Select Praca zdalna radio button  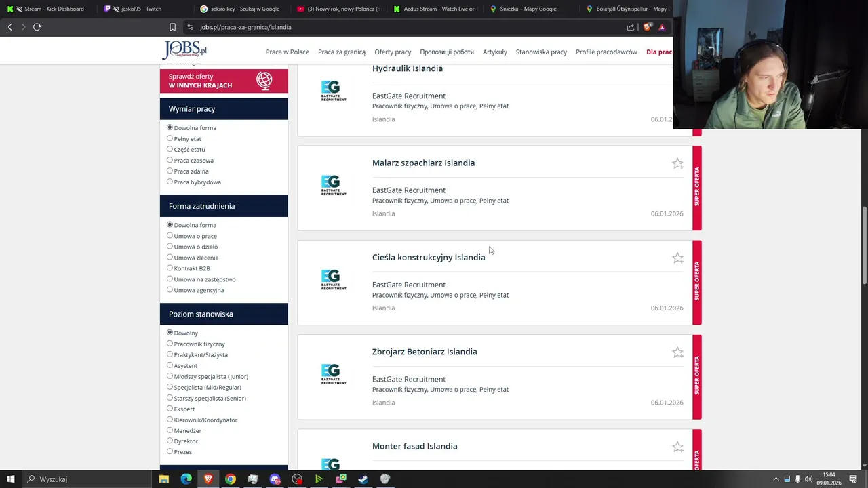click(x=170, y=171)
